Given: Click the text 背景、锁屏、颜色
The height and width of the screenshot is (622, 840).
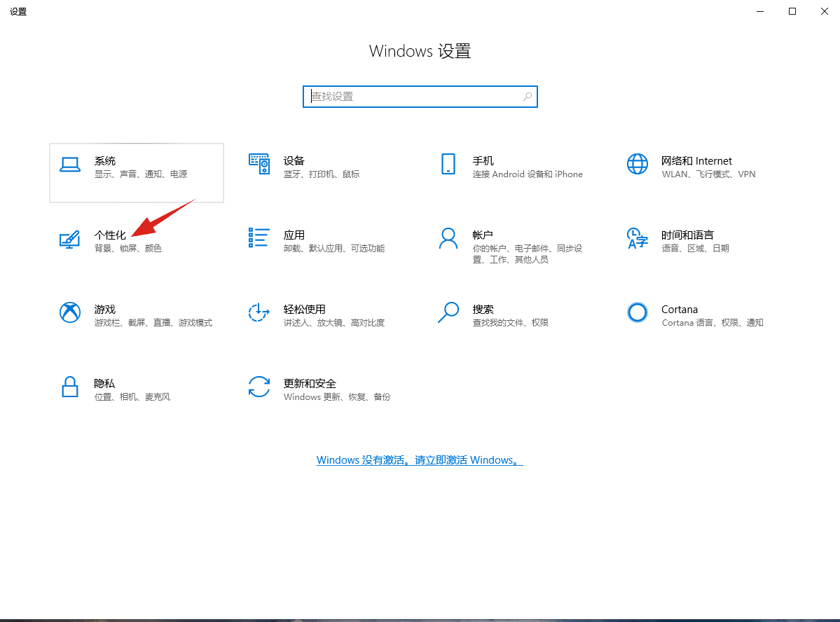Looking at the screenshot, I should pyautogui.click(x=128, y=249).
